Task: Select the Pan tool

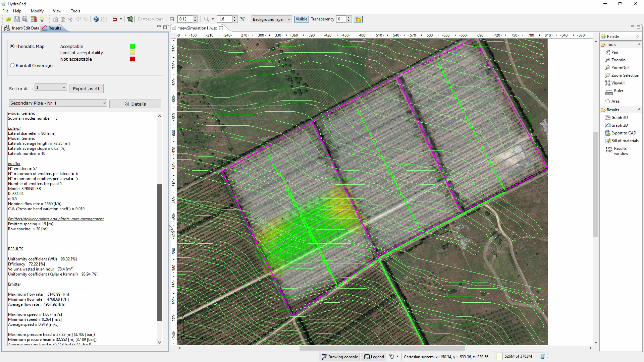Action: pos(614,52)
